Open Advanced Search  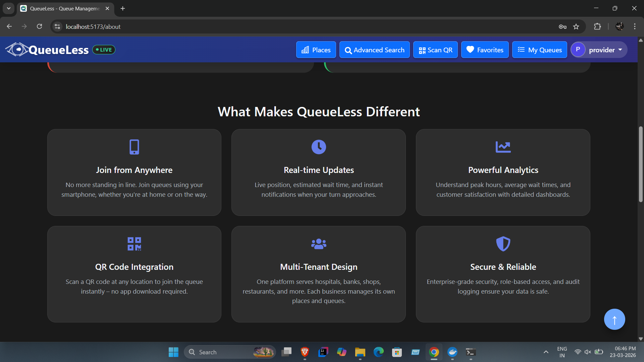[375, 50]
